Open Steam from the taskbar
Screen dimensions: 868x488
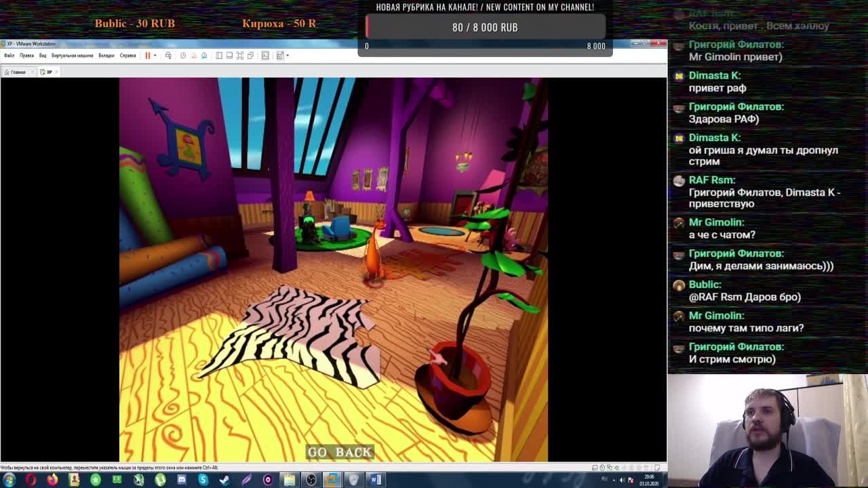(x=224, y=480)
